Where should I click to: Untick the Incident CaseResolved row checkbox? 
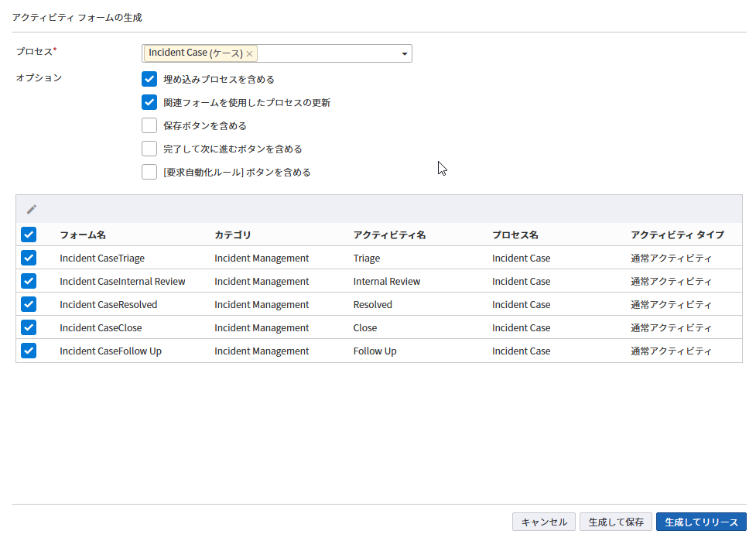[x=29, y=304]
